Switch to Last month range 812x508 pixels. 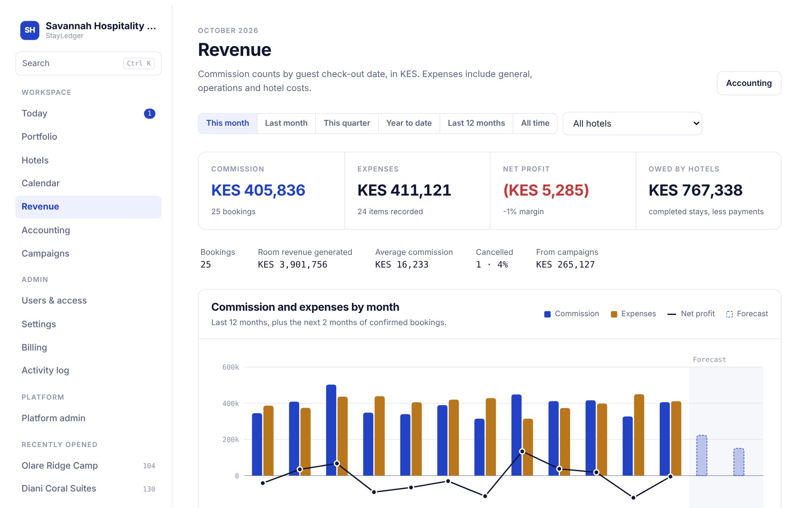[286, 123]
